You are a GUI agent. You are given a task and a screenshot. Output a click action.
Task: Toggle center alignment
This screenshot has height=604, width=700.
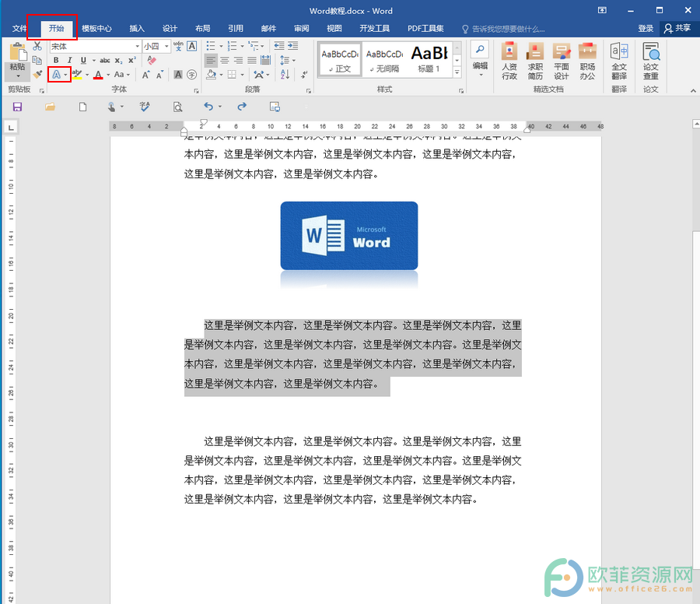pyautogui.click(x=225, y=60)
